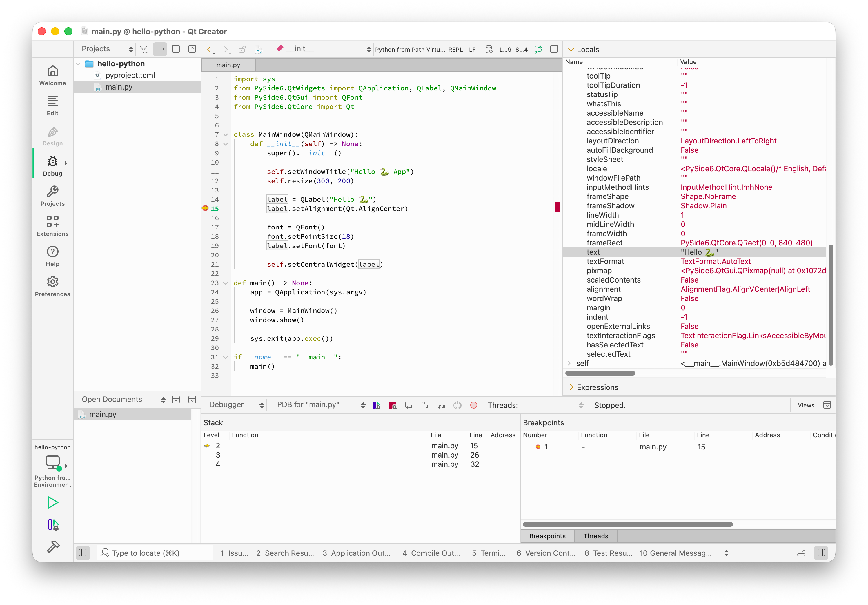Expand the Expressions section
Image resolution: width=868 pixels, height=605 pixels.
(x=571, y=387)
